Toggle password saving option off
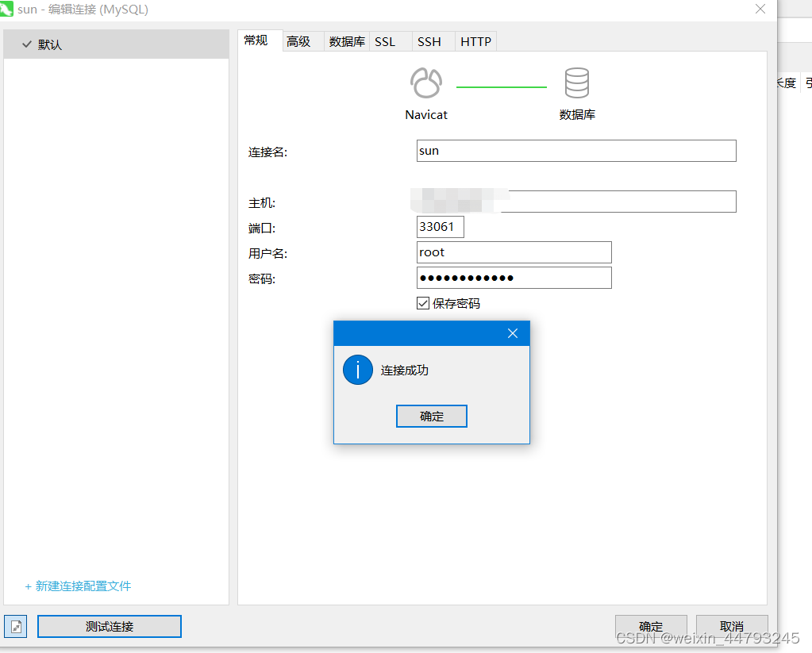The image size is (812, 653). coord(423,303)
